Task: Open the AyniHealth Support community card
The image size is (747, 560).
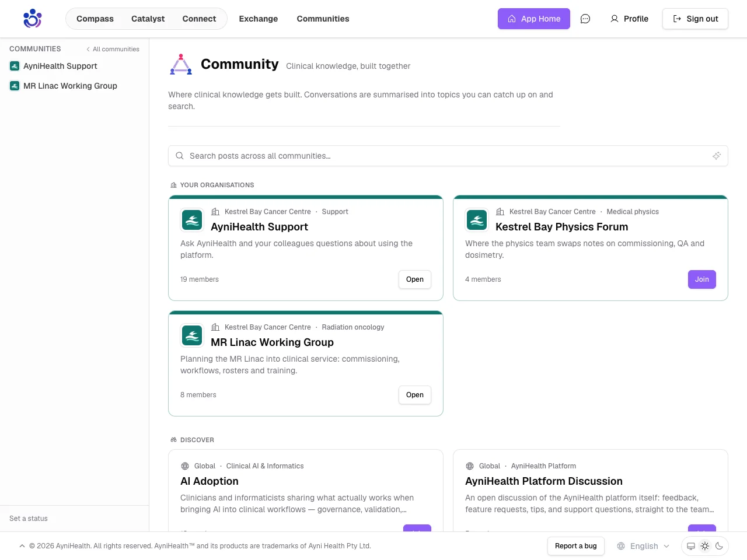Action: click(x=415, y=279)
